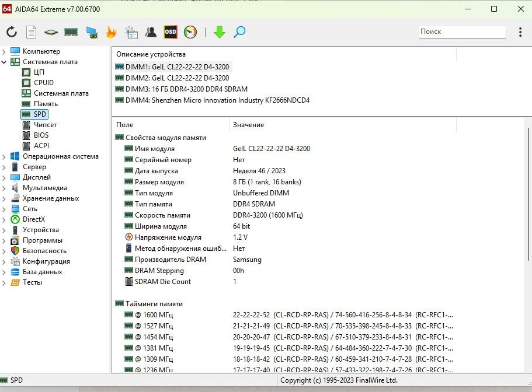
Task: Select the Безопасность tree item
Action: coord(44,251)
